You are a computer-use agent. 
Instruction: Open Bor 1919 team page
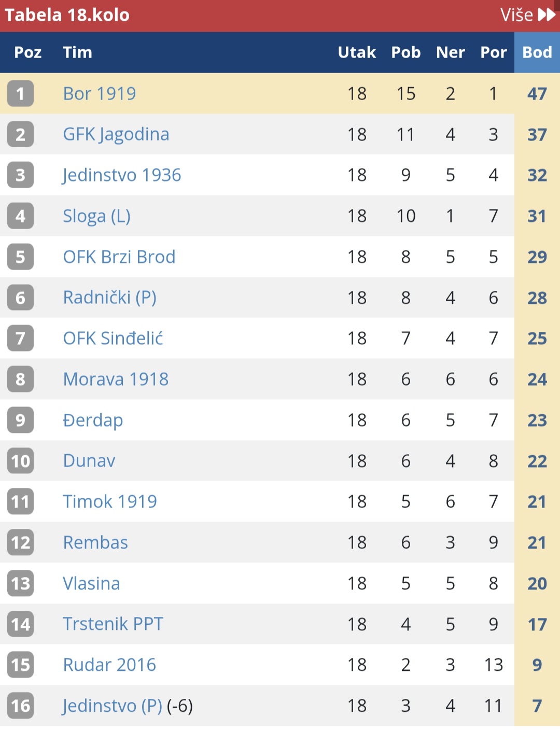click(99, 93)
